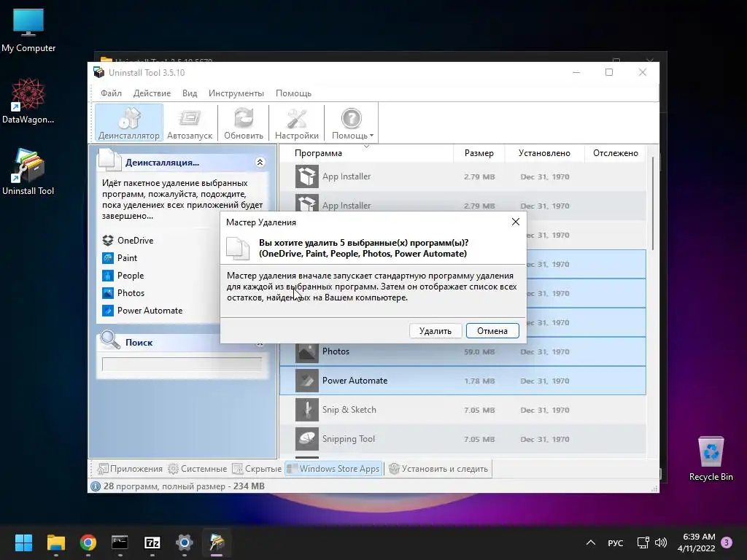Viewport: 747px width, 560px height.
Task: Open the Автозапуск startup manager toolbar icon
Action: point(190,123)
